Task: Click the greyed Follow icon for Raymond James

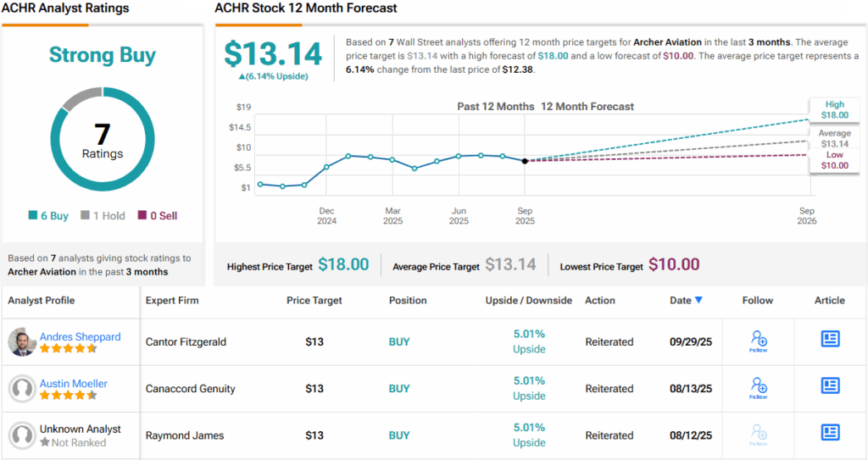Action: [x=759, y=435]
